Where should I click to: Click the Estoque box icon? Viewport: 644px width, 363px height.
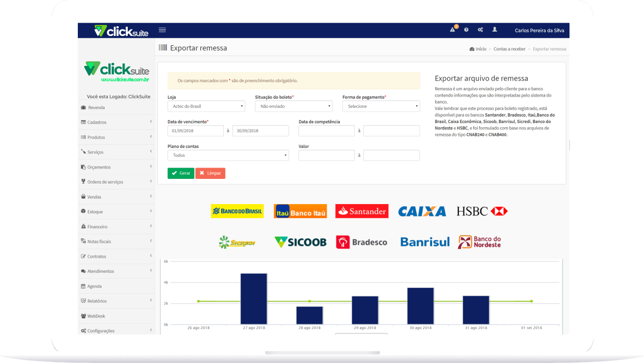click(83, 212)
